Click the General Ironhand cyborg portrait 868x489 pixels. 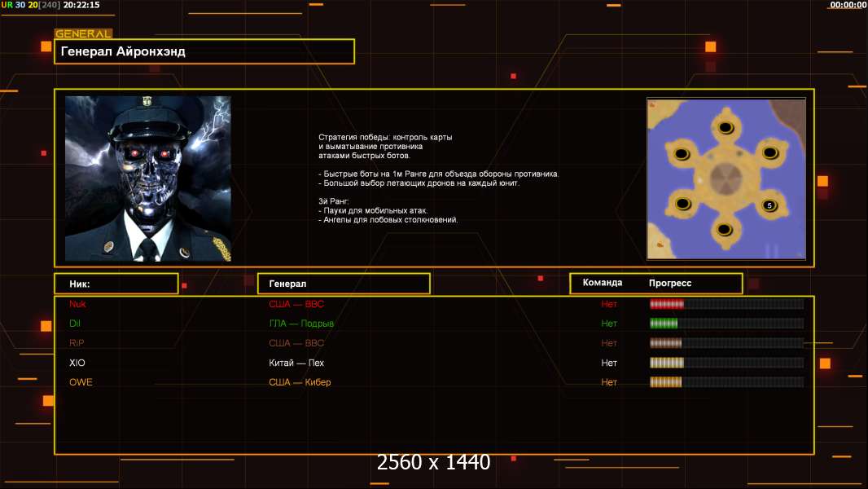148,178
